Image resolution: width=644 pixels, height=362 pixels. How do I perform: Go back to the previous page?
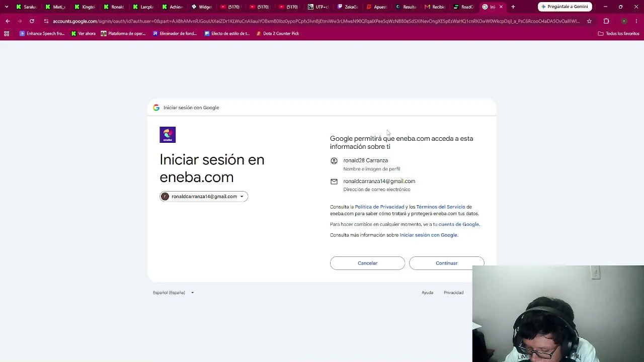[8, 21]
